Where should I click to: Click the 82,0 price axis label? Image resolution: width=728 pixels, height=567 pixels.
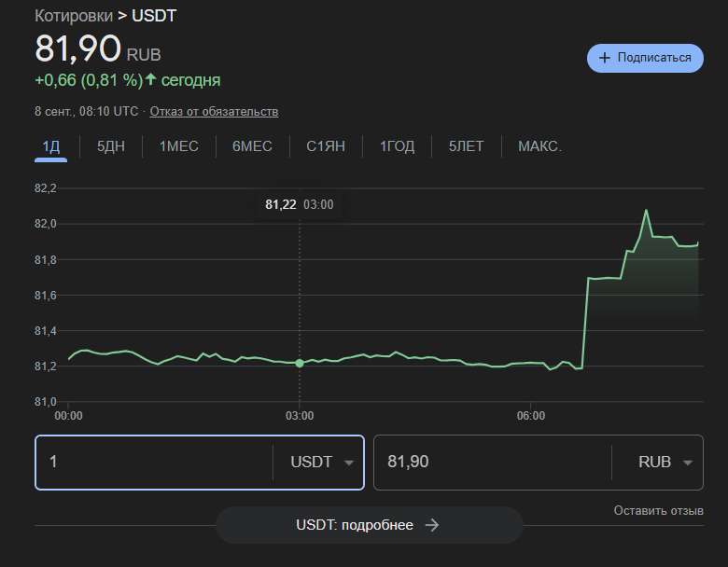coord(46,224)
